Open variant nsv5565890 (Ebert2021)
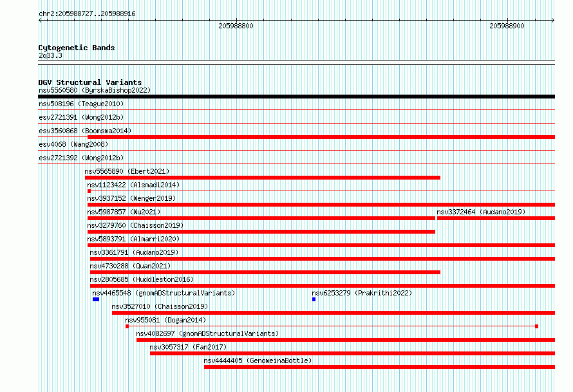Image resolution: width=573 pixels, height=392 pixels. tap(127, 171)
